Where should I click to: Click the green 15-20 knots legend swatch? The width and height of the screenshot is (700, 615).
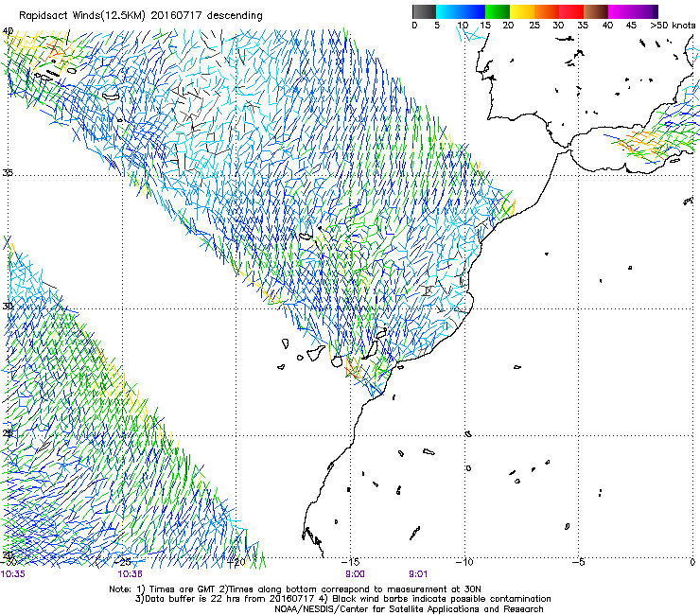pos(498,11)
